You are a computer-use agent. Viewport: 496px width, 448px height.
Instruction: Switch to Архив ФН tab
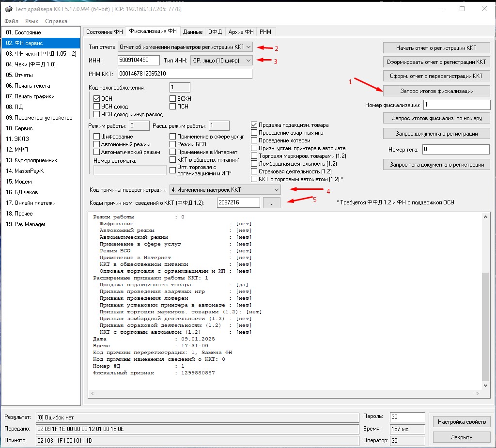point(241,32)
